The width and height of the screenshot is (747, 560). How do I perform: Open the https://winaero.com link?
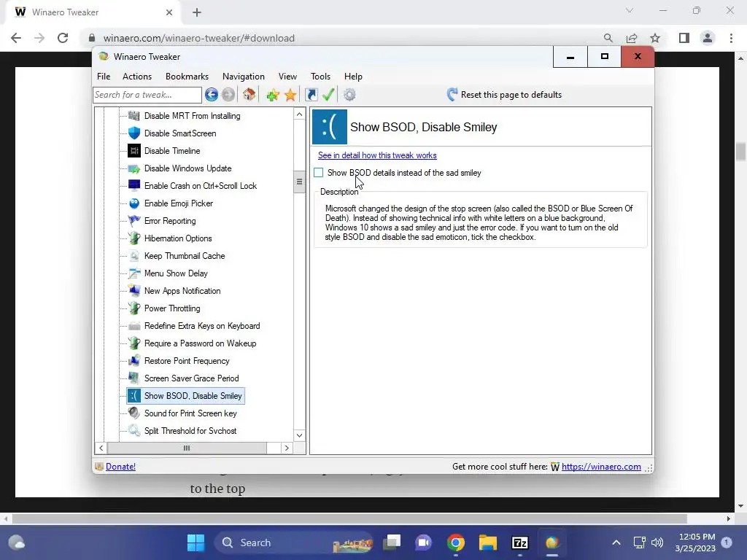click(x=601, y=467)
